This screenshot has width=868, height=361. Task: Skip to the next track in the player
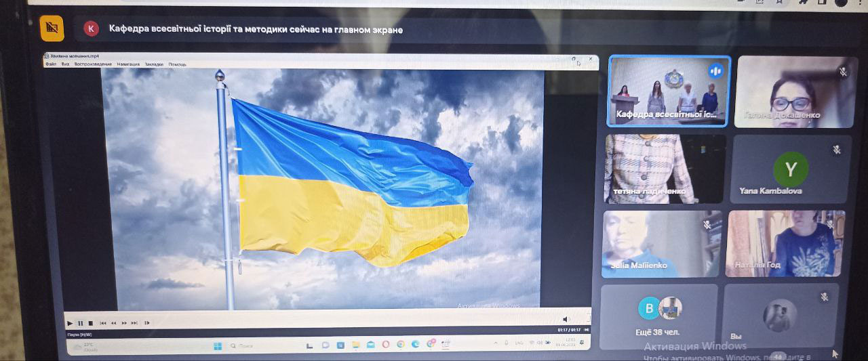tap(134, 323)
